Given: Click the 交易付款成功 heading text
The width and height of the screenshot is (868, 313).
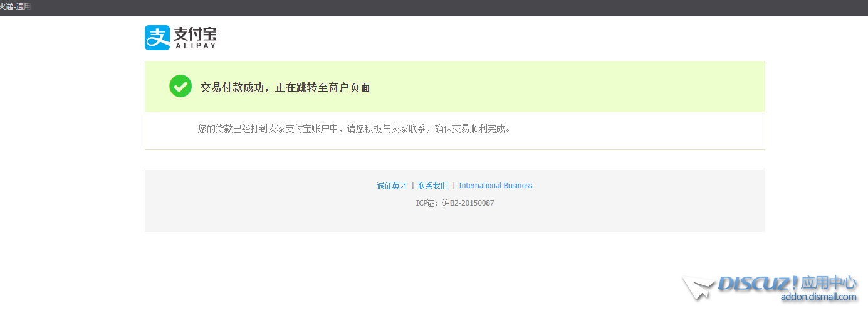Looking at the screenshot, I should tap(285, 87).
